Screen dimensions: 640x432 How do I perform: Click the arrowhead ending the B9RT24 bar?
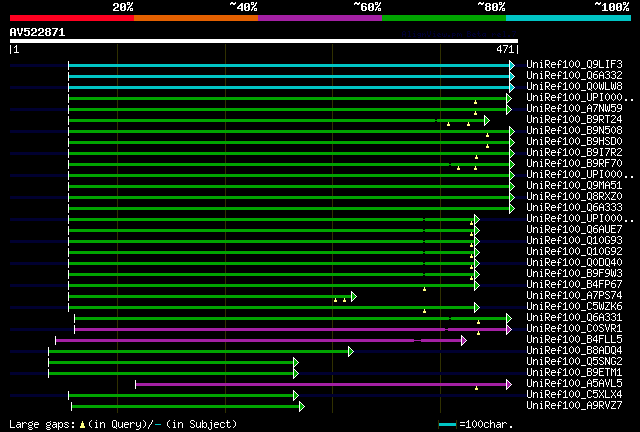[487, 120]
